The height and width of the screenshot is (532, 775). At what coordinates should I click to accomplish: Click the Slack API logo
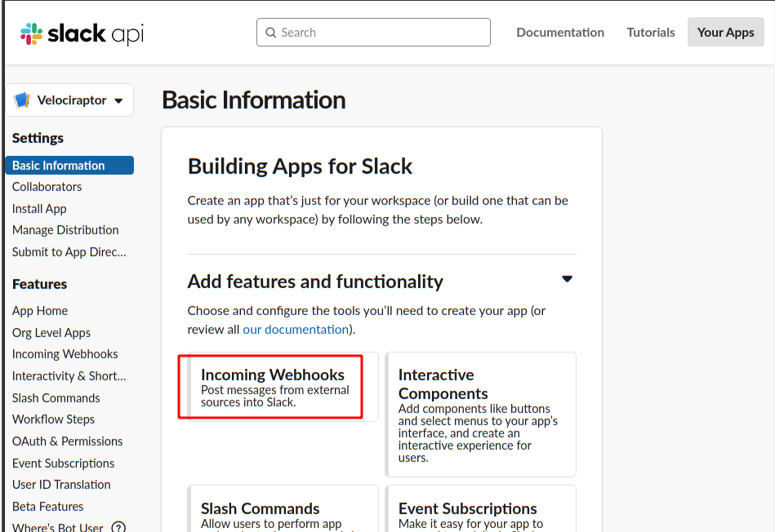coord(82,33)
